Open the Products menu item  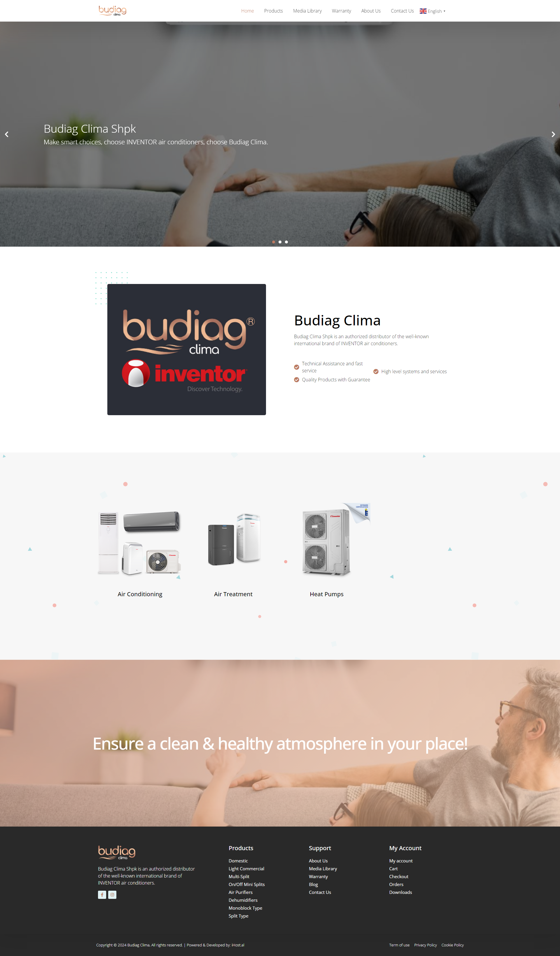[x=273, y=11]
